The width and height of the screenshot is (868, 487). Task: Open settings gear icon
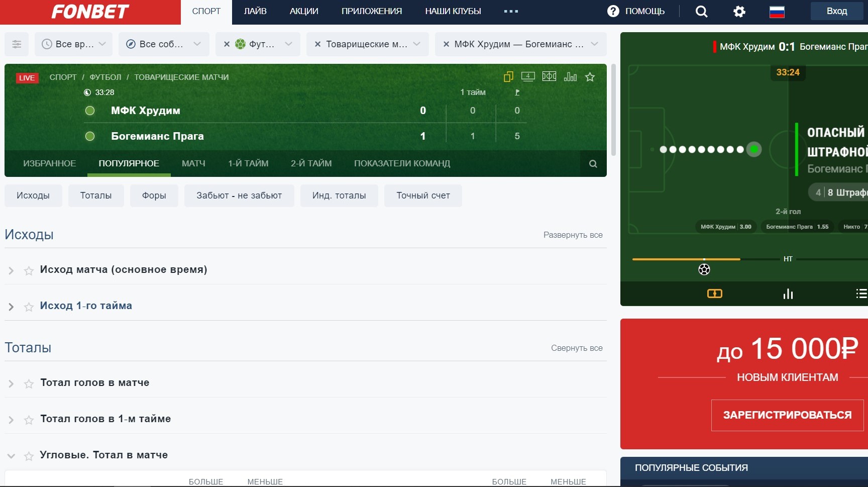coord(739,12)
